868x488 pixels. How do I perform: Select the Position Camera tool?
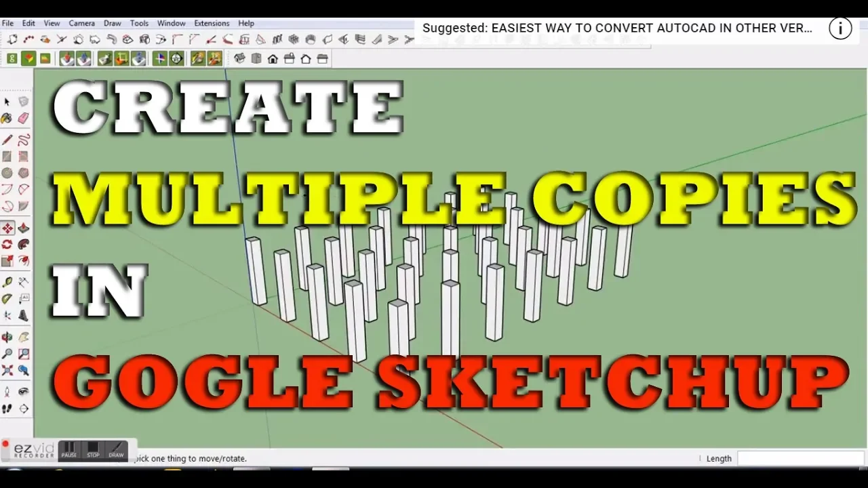click(x=7, y=392)
